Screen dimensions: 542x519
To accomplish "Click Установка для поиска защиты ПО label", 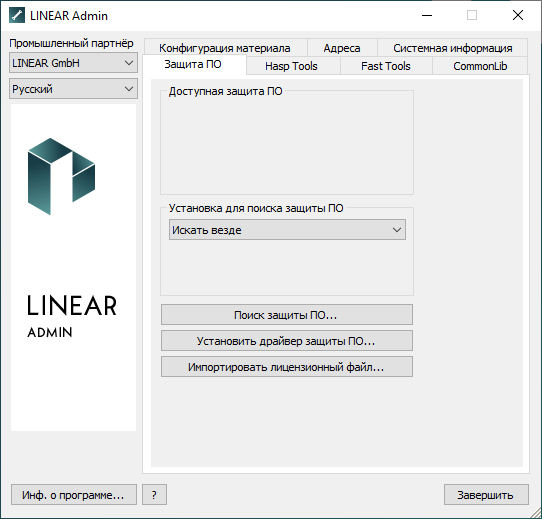I will tap(256, 208).
